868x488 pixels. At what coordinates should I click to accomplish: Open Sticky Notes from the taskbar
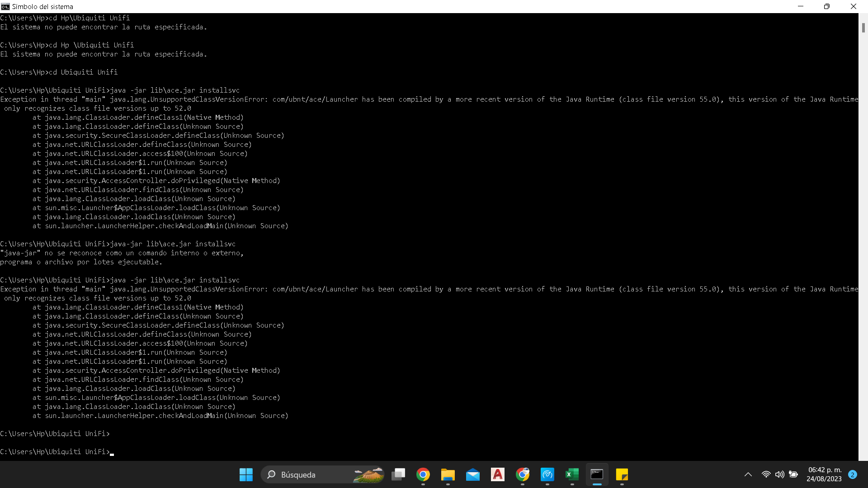pos(622,474)
